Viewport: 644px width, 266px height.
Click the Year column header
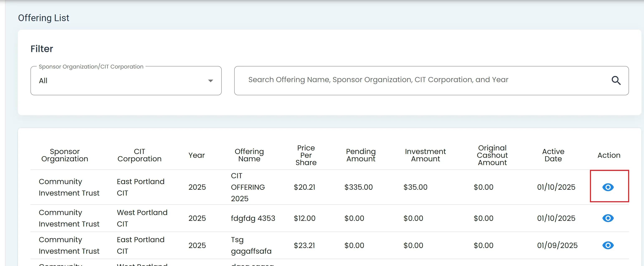point(196,155)
